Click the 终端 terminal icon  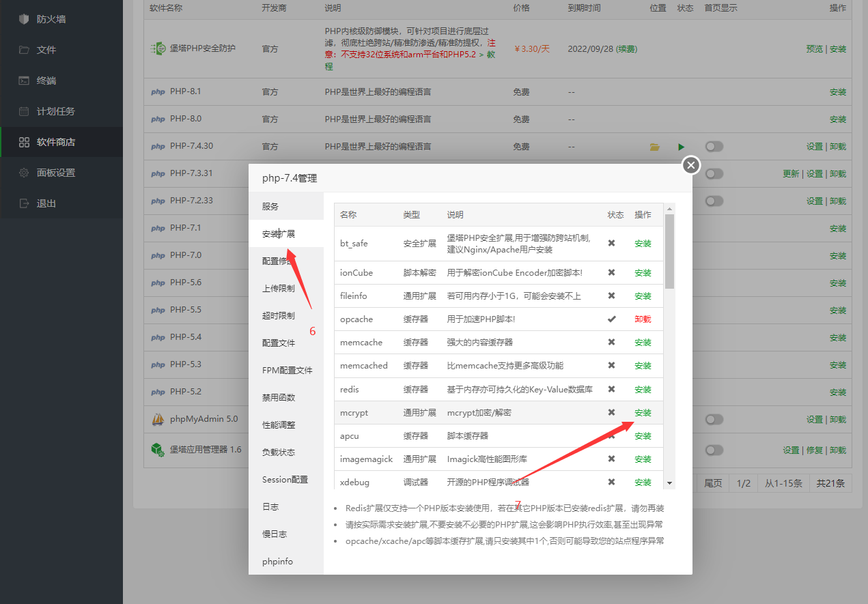point(24,81)
